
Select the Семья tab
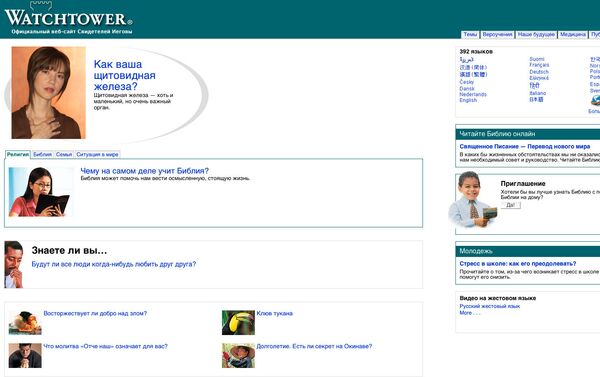click(x=64, y=154)
